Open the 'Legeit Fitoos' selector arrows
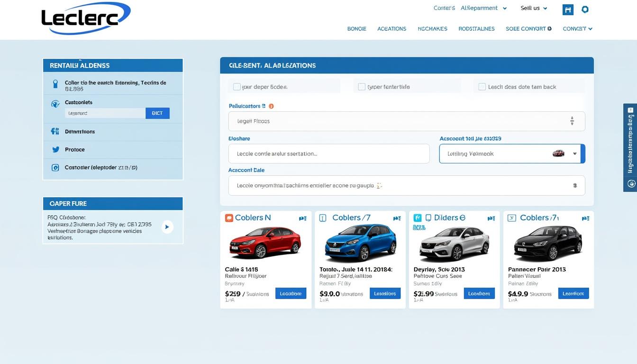 [x=572, y=121]
